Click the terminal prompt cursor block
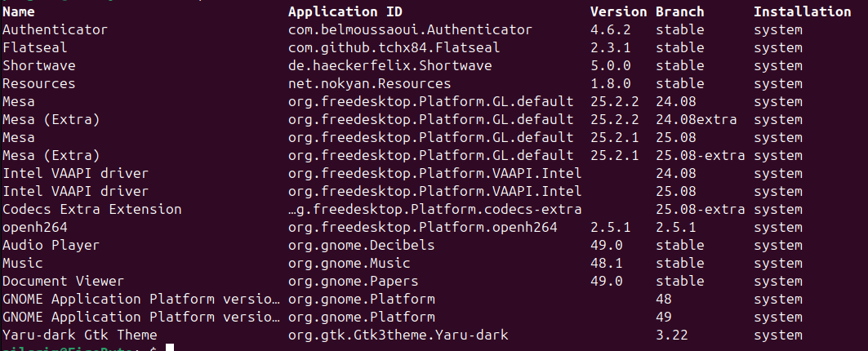 pos(170,349)
